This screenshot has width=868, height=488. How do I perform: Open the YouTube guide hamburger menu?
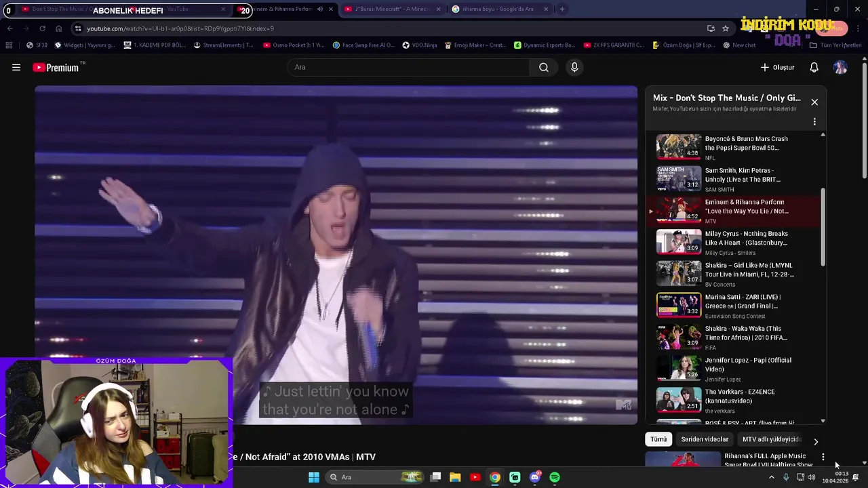click(16, 67)
